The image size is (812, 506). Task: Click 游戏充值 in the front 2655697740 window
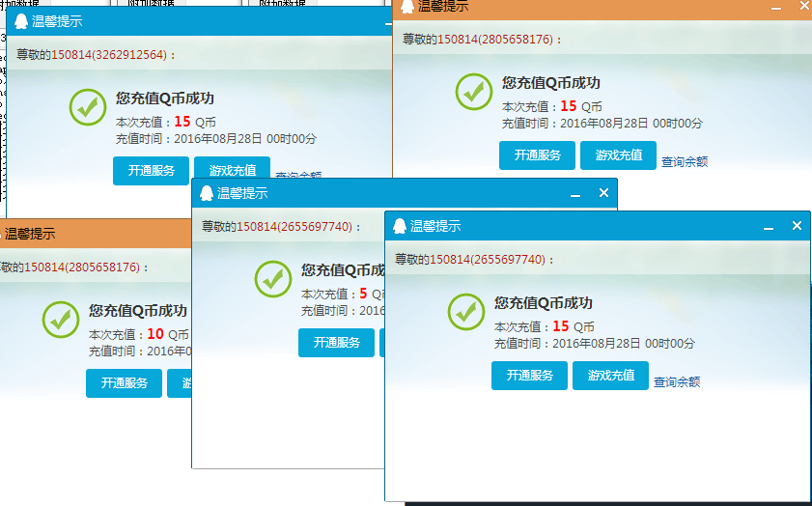[x=610, y=376]
